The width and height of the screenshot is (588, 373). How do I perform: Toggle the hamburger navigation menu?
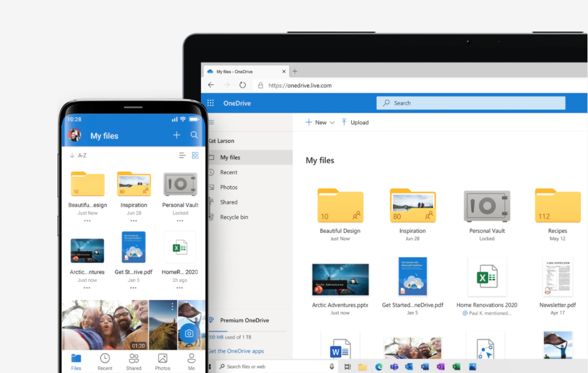(211, 122)
